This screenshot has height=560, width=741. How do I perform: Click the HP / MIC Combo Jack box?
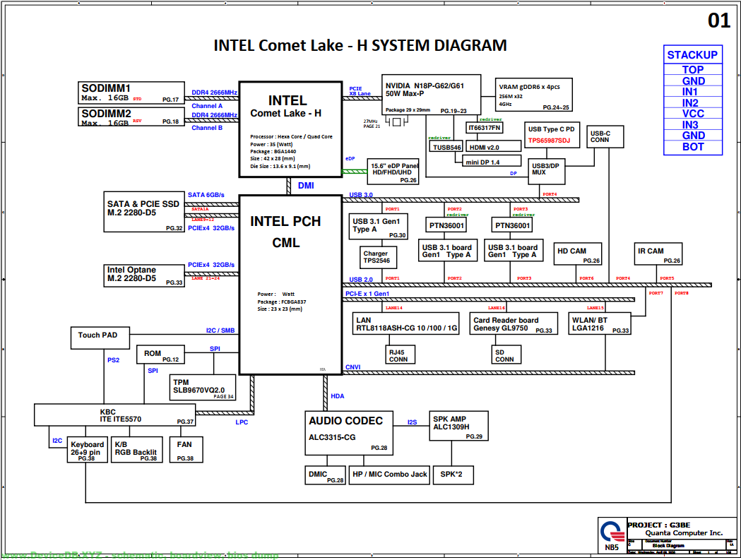389,475
